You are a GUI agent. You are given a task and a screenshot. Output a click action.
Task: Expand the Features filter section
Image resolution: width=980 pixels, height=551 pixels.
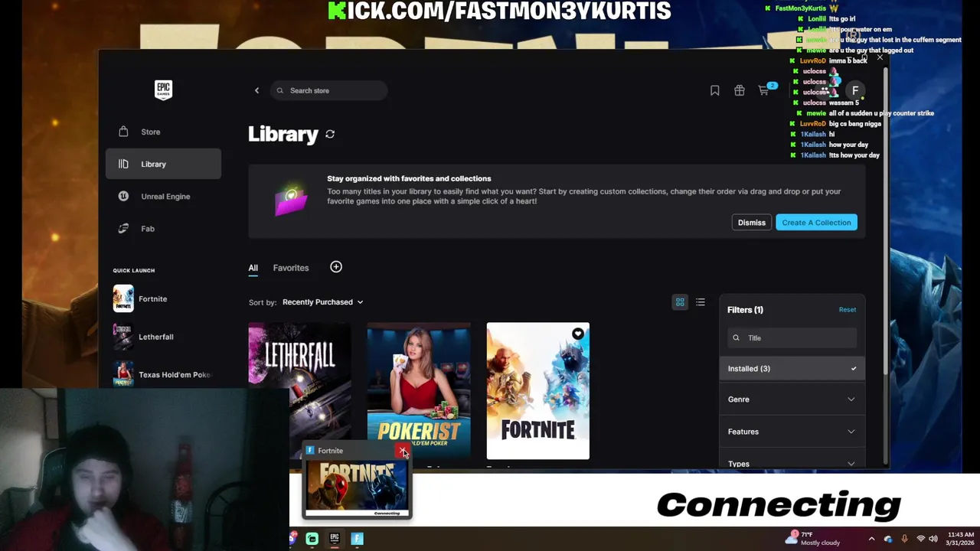(792, 432)
